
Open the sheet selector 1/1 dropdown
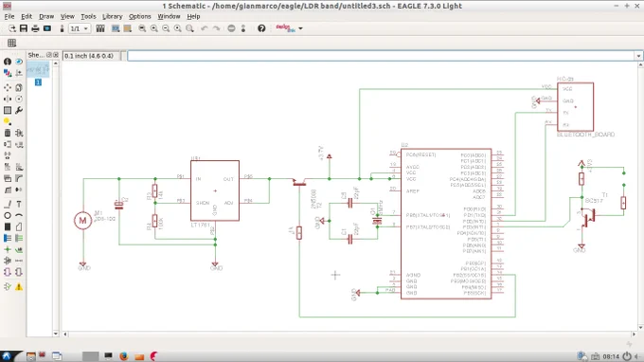(x=80, y=28)
